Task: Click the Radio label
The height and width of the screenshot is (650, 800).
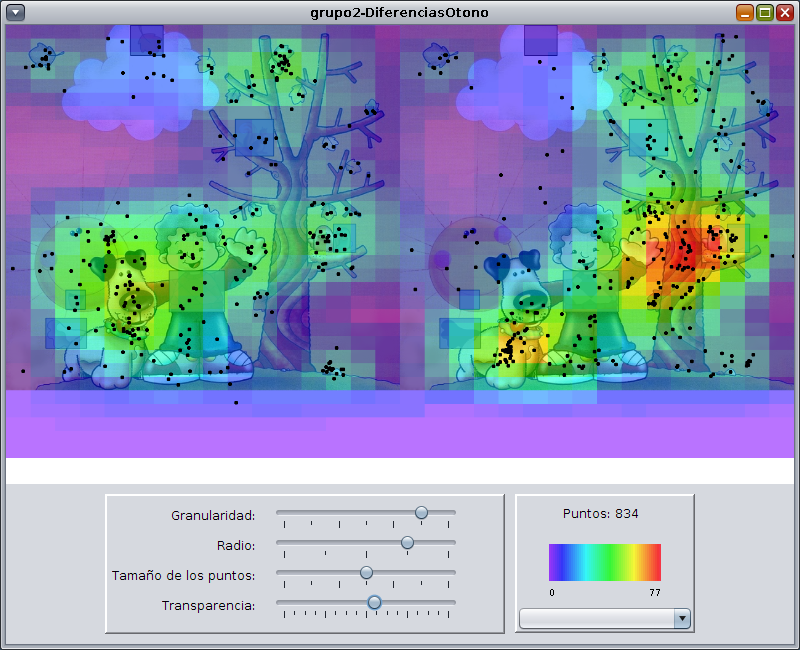Action: (236, 546)
